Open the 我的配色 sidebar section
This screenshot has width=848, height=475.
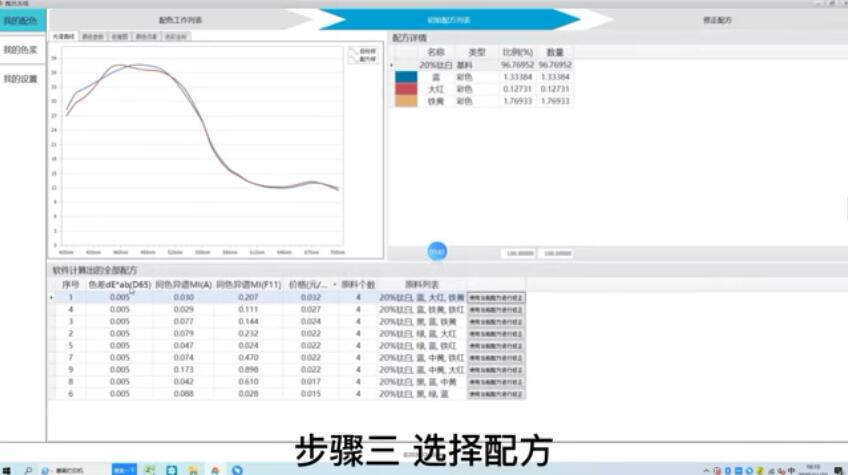[x=23, y=21]
